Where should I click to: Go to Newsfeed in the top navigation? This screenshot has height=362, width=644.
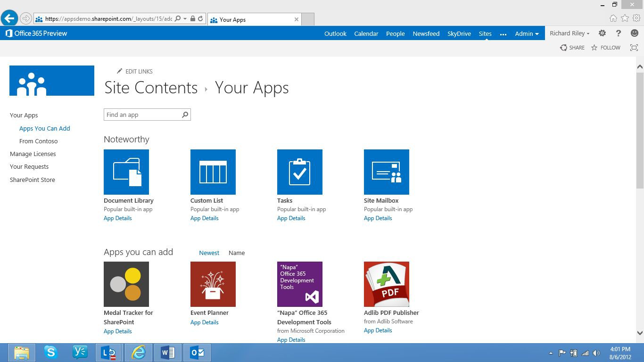[x=426, y=34]
